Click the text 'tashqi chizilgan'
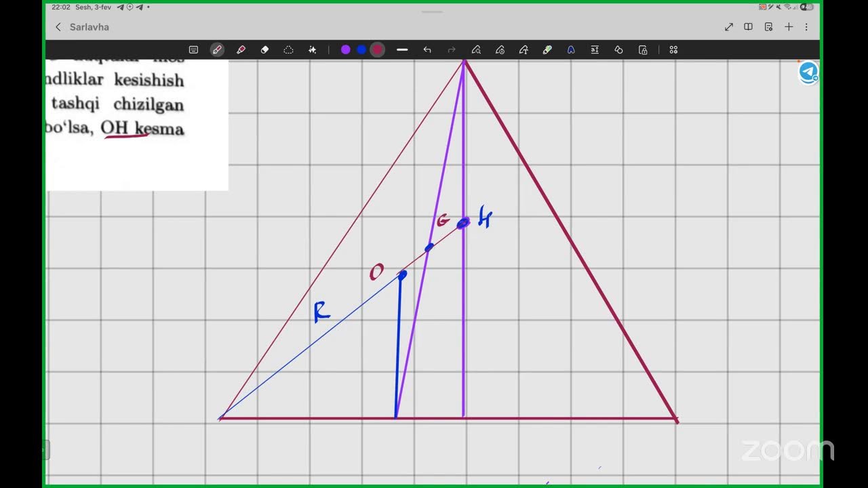The width and height of the screenshot is (868, 488). click(118, 104)
